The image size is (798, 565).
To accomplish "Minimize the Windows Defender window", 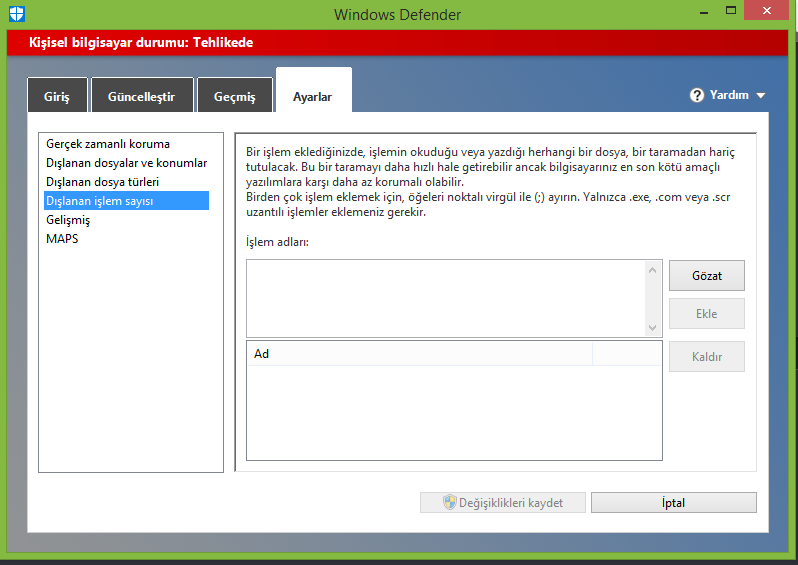I will pyautogui.click(x=704, y=12).
